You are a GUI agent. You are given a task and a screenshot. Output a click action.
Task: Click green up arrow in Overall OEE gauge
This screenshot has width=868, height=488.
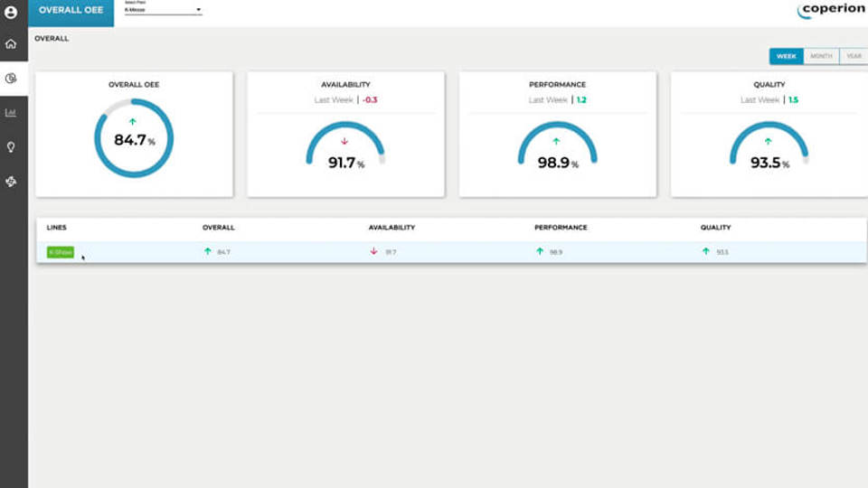pyautogui.click(x=133, y=121)
